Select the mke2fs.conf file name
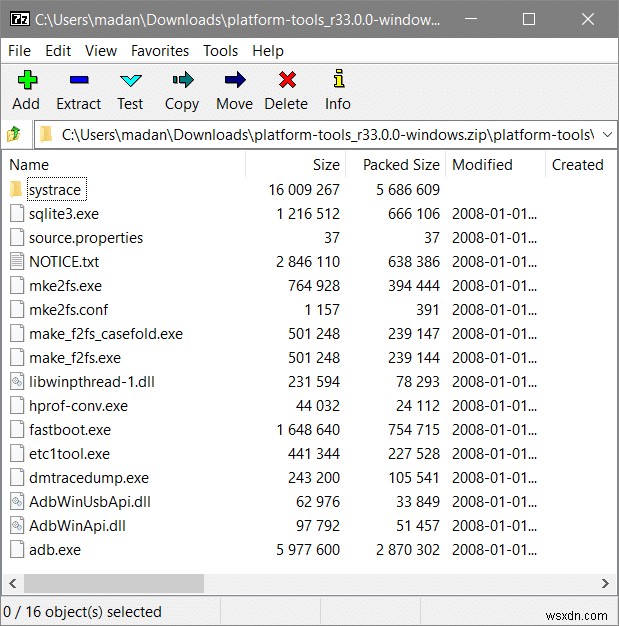619x626 pixels. click(69, 309)
